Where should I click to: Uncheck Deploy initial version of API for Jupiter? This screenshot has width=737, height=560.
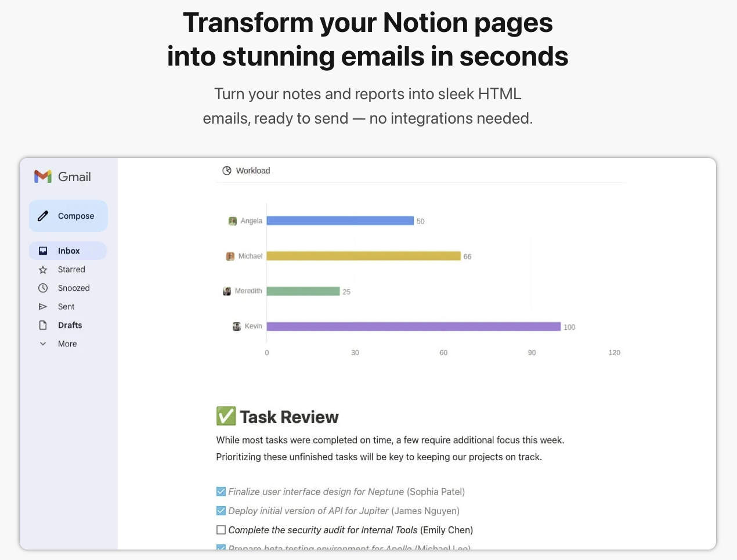pos(221,511)
